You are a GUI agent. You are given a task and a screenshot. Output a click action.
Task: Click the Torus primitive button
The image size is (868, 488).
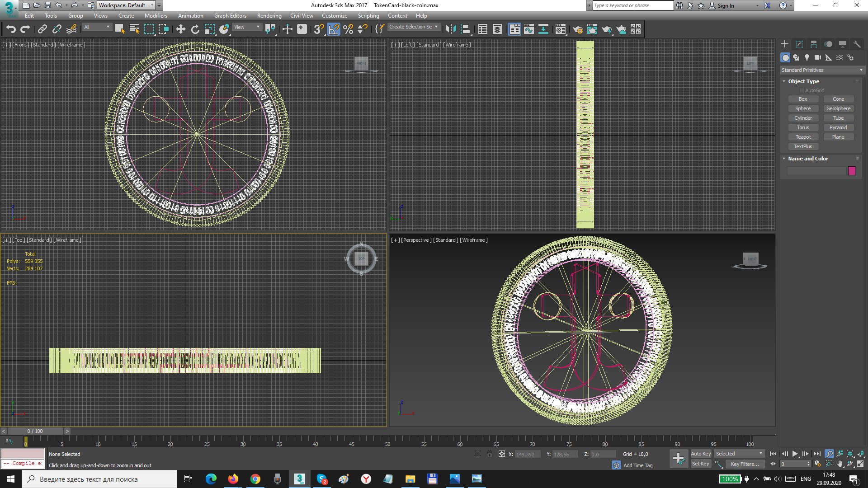(803, 127)
